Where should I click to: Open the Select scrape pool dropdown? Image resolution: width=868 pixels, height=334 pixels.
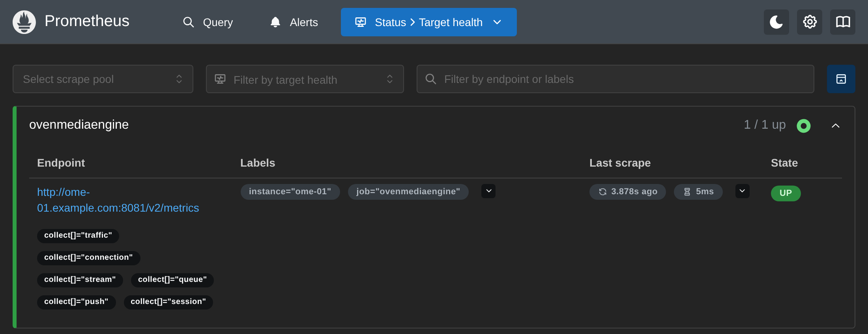point(103,79)
